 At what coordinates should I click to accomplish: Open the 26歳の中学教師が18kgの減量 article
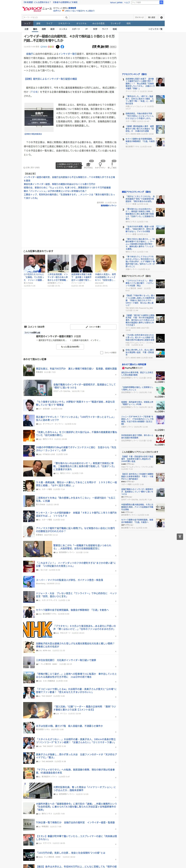point(76,448)
